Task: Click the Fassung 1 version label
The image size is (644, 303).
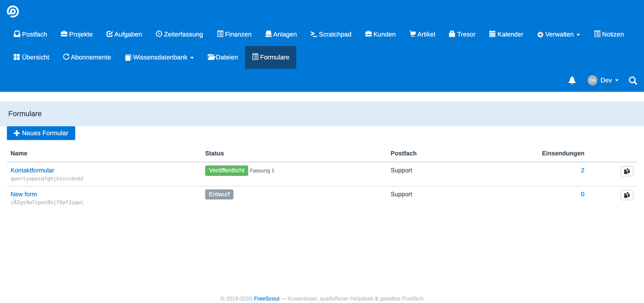Action: click(262, 171)
